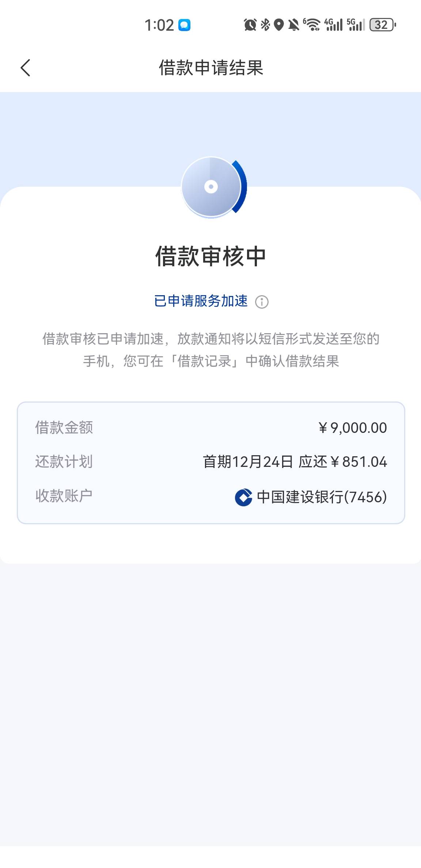Tap the 借款金额 label
Screen dimensions: 421x868
coord(64,427)
